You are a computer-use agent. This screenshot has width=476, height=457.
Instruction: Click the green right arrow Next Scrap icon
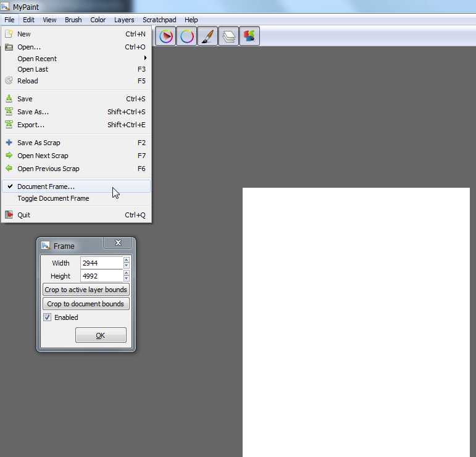[x=9, y=155]
